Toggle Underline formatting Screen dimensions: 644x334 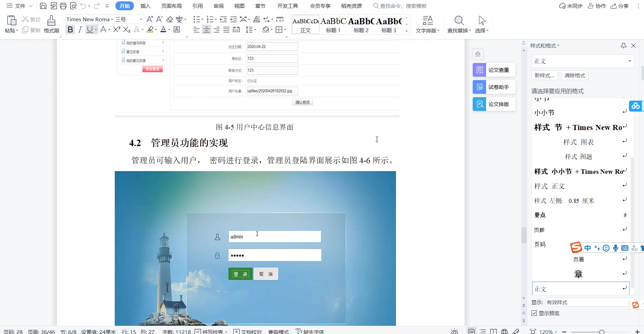pos(89,30)
